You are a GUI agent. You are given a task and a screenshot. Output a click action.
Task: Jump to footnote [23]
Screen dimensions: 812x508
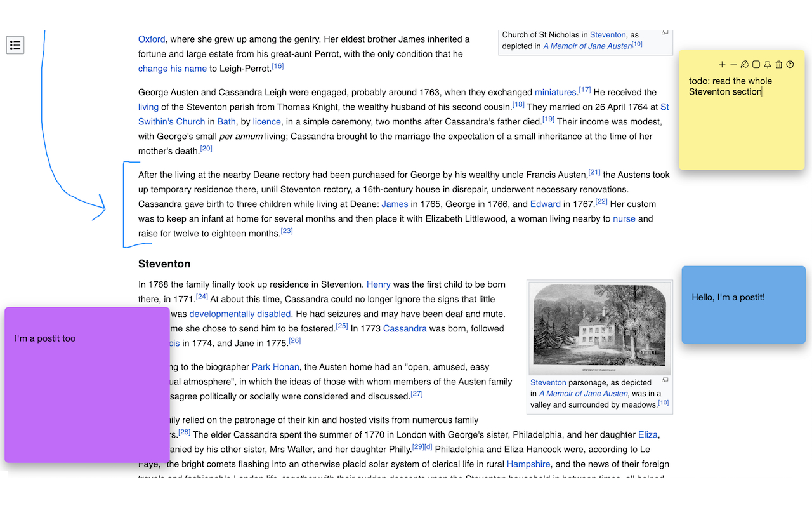tap(287, 231)
